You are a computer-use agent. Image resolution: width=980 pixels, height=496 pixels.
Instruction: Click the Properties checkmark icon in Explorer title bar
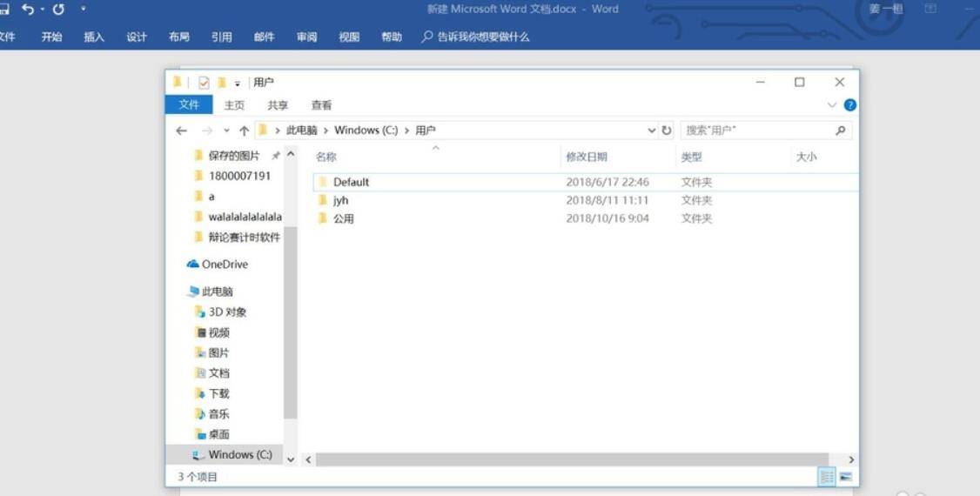tap(204, 83)
